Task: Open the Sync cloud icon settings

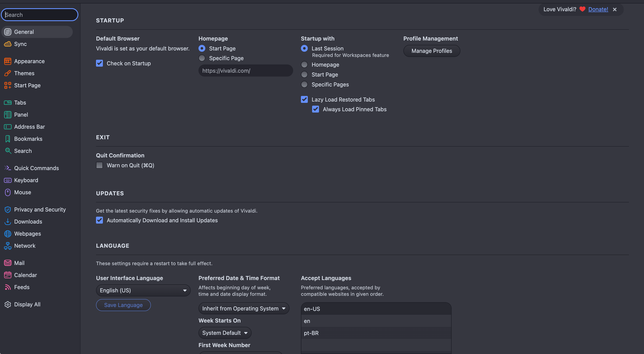Action: [x=8, y=44]
